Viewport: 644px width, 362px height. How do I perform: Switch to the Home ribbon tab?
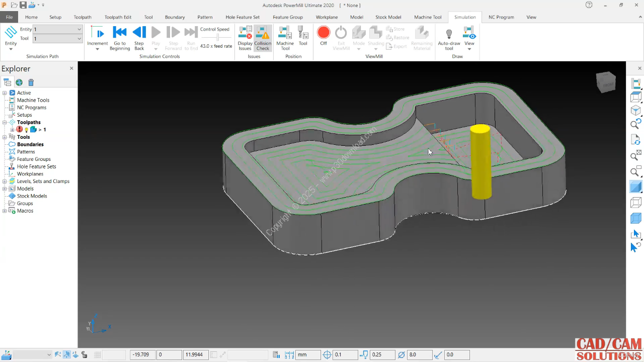tap(31, 17)
